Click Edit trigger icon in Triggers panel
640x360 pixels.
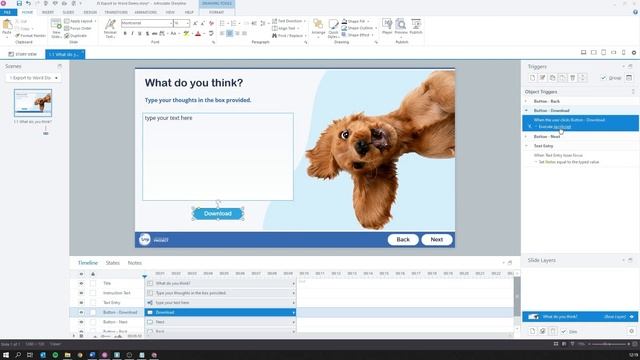click(542, 78)
